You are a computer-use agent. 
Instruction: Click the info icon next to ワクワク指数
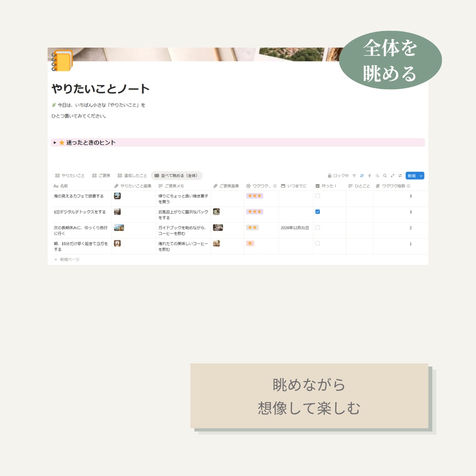click(409, 186)
